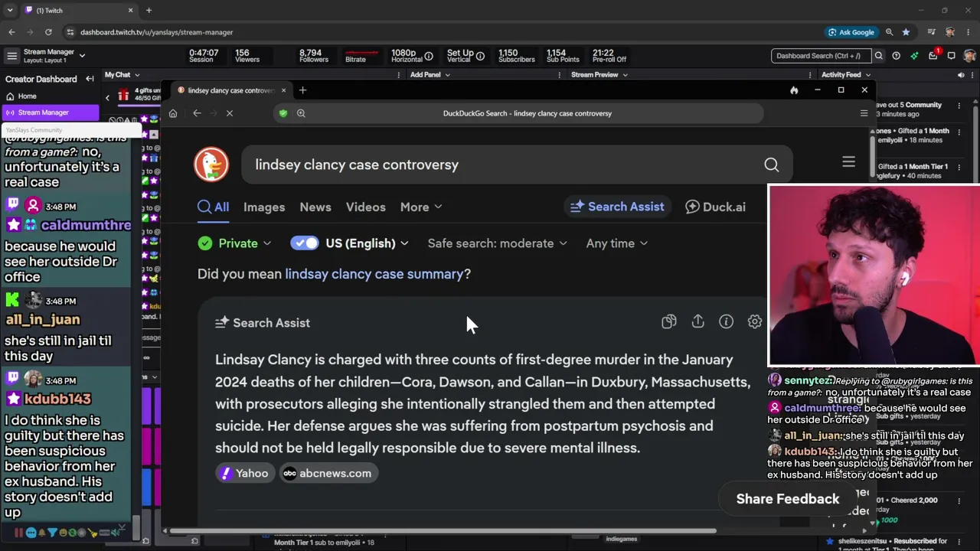The width and height of the screenshot is (980, 551).
Task: Open Twitch account avatar menu
Action: click(x=969, y=56)
